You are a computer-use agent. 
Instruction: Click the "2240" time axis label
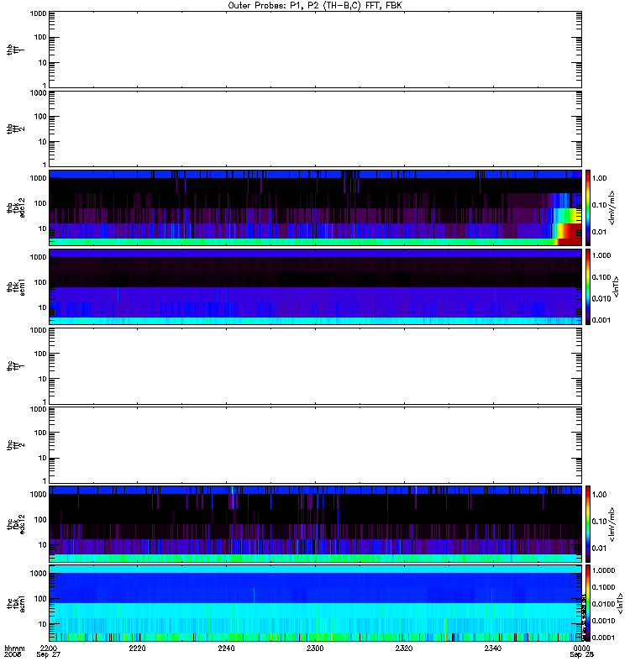click(226, 648)
